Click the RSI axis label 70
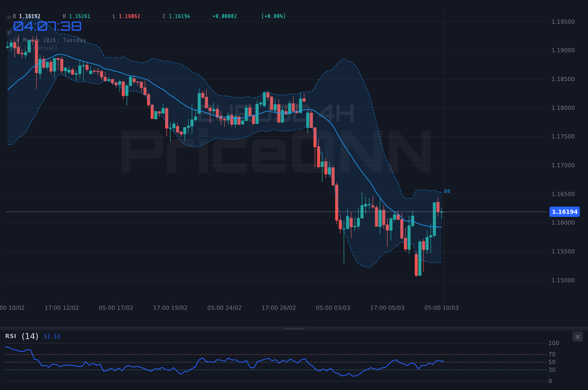The width and height of the screenshot is (588, 390). pyautogui.click(x=552, y=354)
